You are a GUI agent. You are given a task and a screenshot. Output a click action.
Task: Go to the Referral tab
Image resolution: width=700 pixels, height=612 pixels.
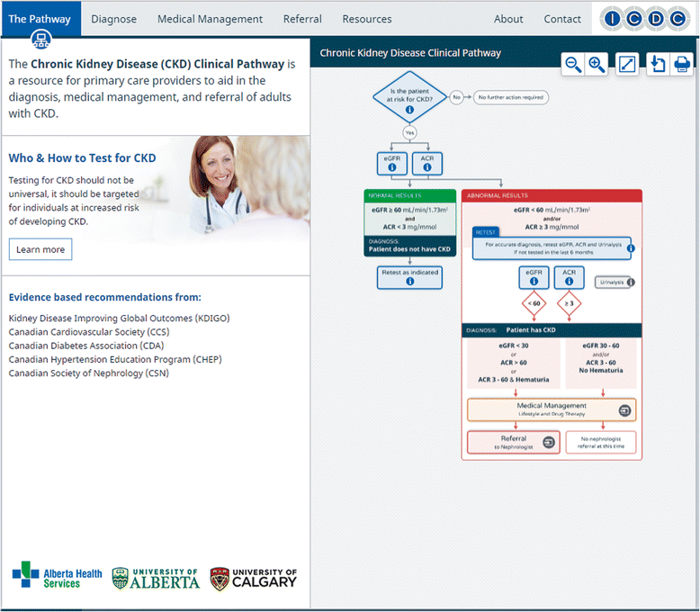pos(302,19)
